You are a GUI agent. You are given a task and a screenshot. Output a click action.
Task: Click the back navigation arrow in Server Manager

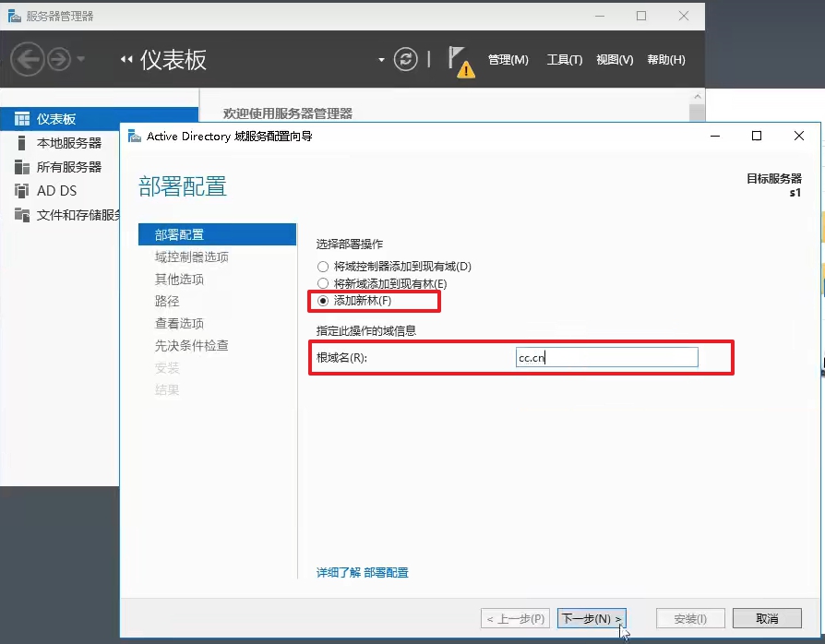(x=28, y=59)
